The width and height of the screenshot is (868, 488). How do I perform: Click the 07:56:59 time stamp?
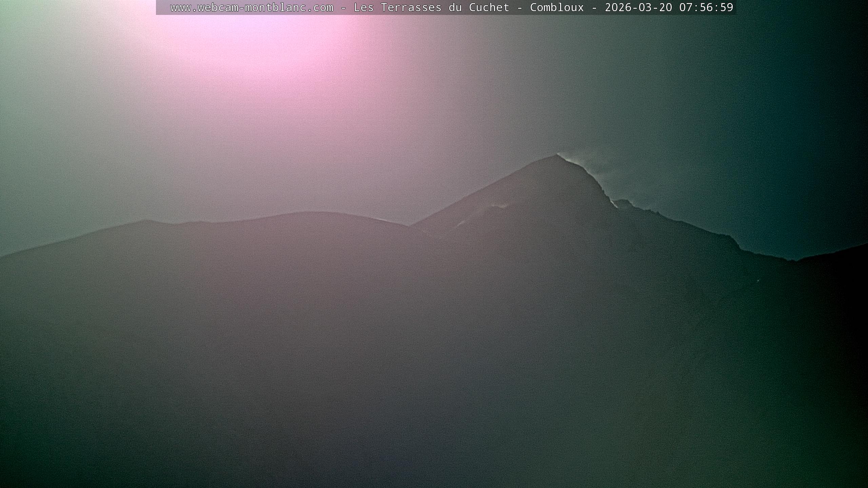(706, 7)
